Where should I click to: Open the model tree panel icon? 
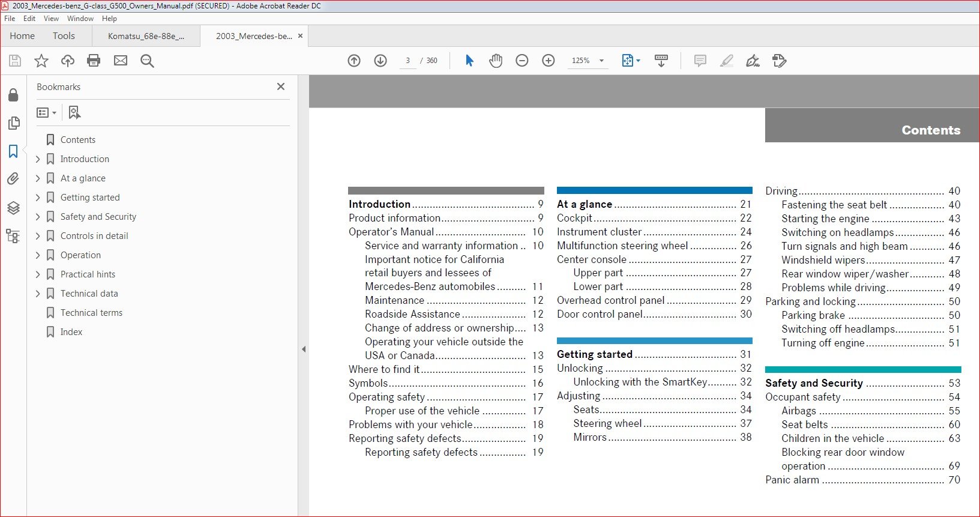point(13,236)
